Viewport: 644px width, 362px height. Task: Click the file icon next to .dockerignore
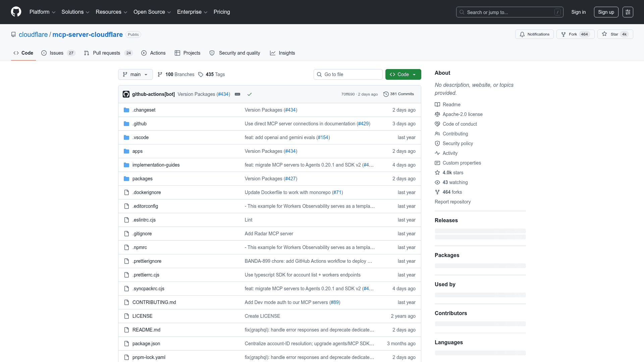point(126,192)
